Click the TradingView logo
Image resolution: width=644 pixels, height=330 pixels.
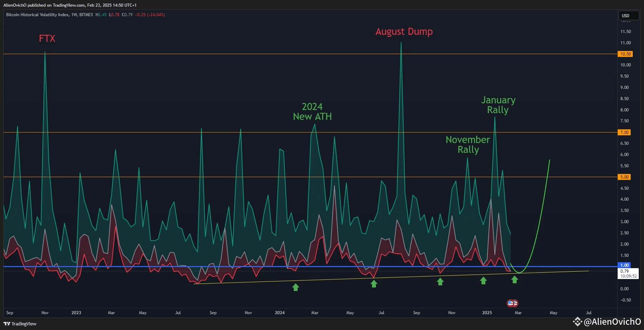[x=20, y=324]
